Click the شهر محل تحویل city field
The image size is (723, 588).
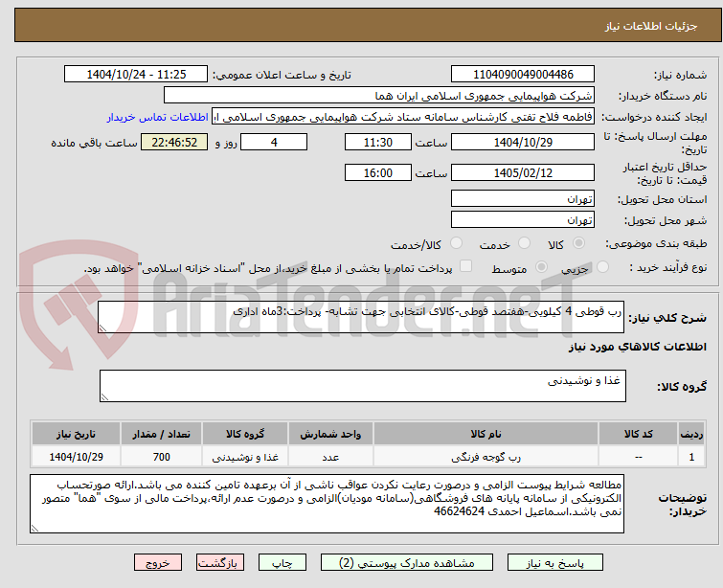523,219
